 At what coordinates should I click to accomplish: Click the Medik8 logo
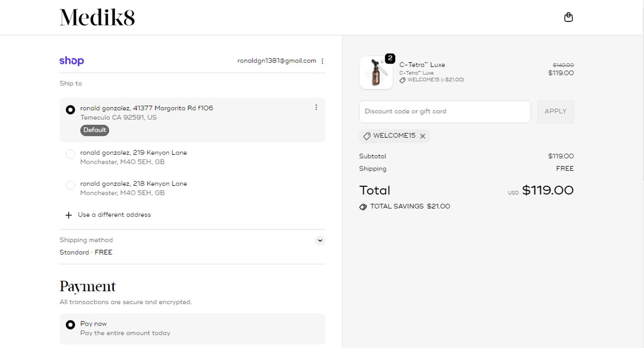[x=97, y=18]
